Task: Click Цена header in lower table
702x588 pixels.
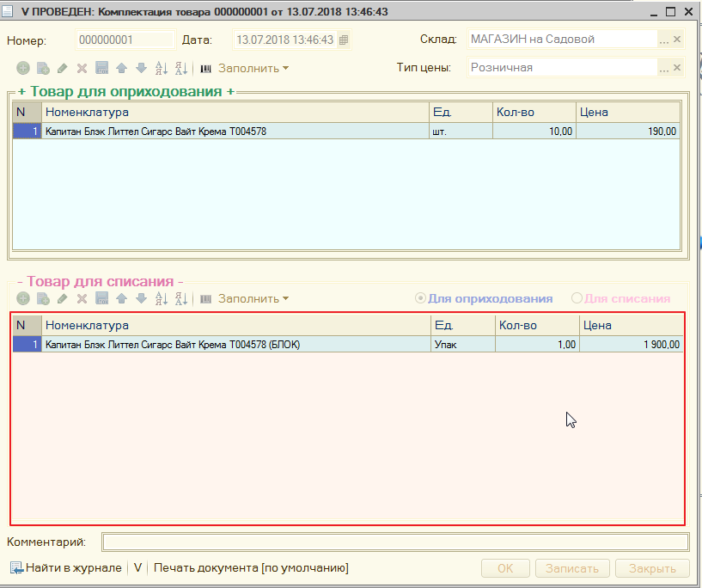Action: (632, 325)
